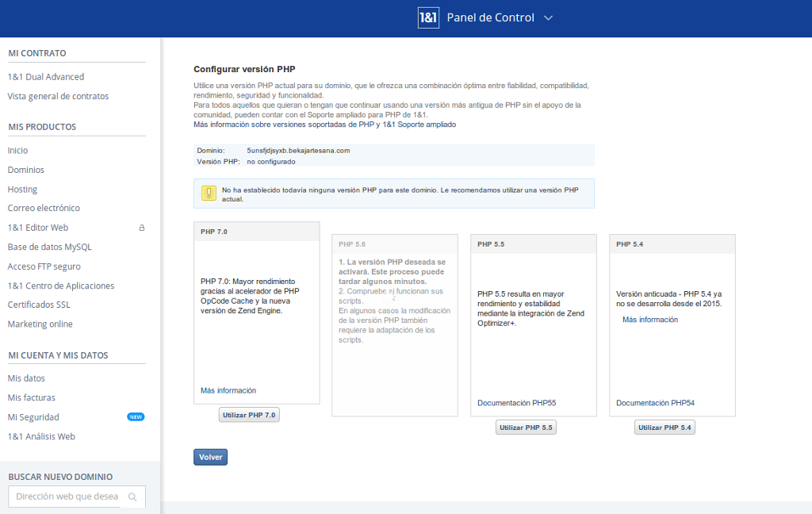Image resolution: width=812 pixels, height=514 pixels.
Task: Open Acceso FTP seguro
Action: (x=44, y=267)
